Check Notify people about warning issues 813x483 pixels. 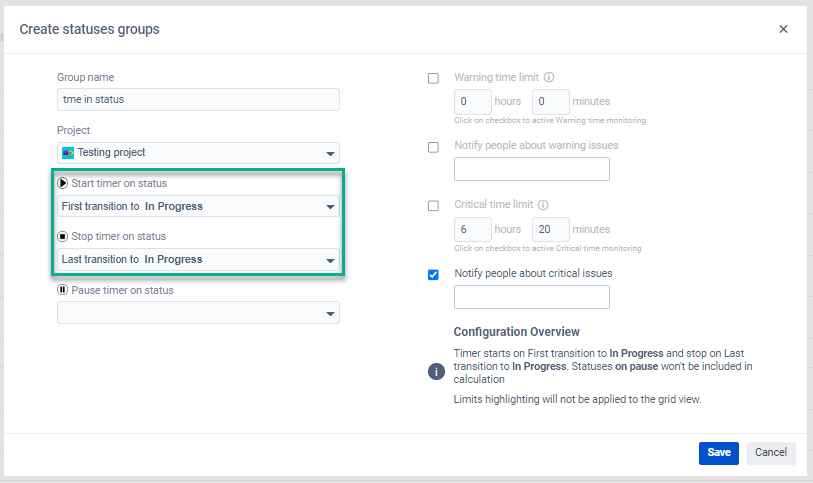click(433, 147)
